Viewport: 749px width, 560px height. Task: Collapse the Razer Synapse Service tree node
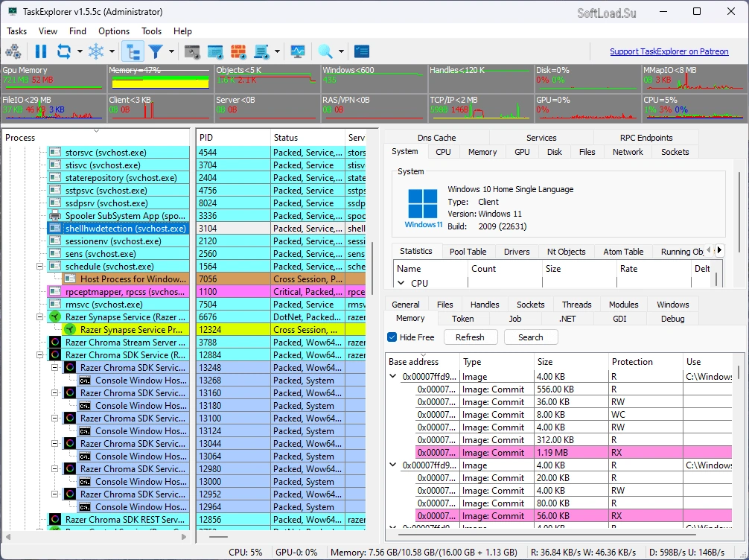coord(40,316)
